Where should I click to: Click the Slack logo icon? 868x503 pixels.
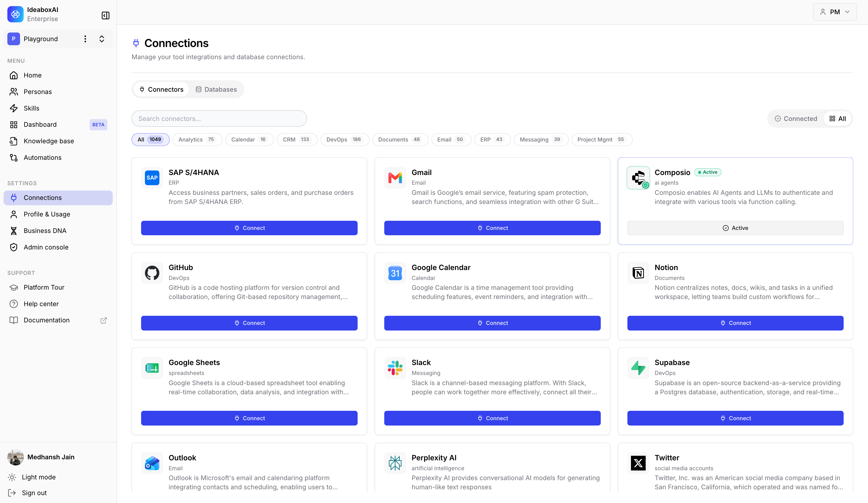395,368
